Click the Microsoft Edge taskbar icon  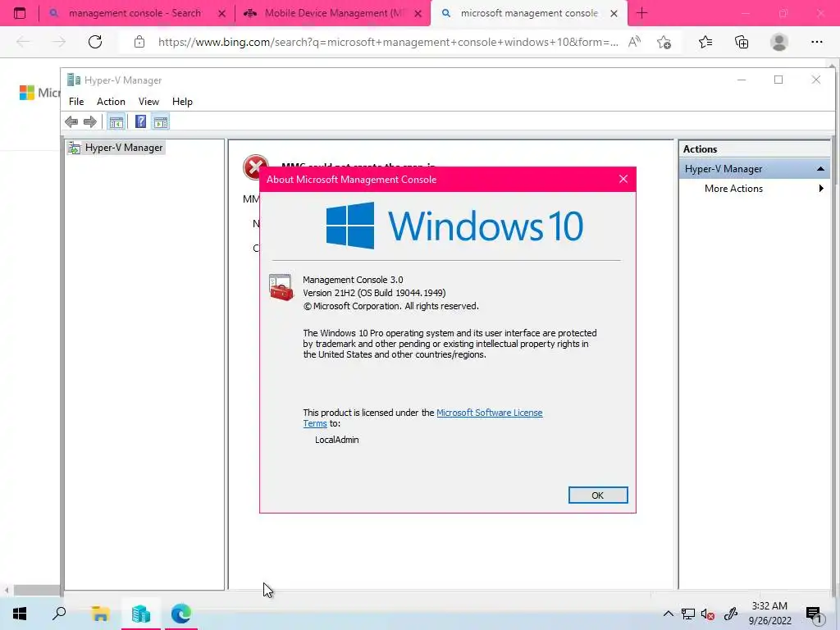(x=181, y=614)
